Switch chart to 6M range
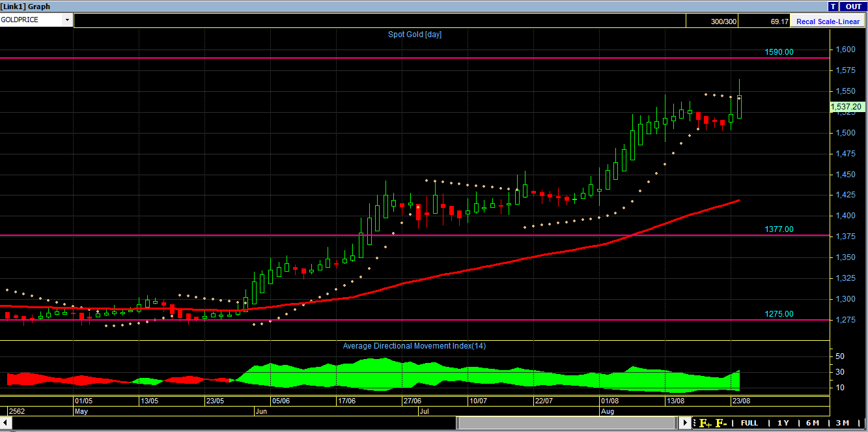 tap(812, 423)
